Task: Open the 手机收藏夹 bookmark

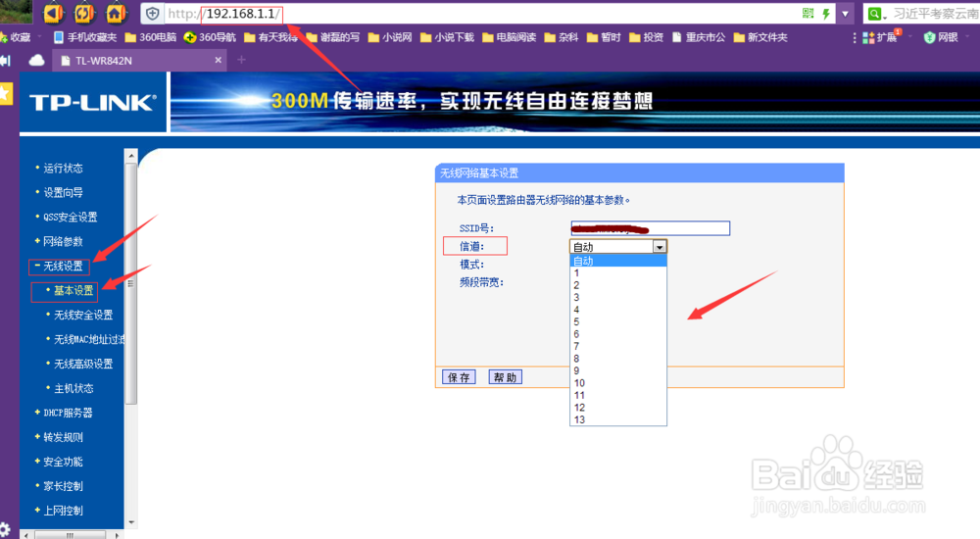Action: pyautogui.click(x=85, y=37)
